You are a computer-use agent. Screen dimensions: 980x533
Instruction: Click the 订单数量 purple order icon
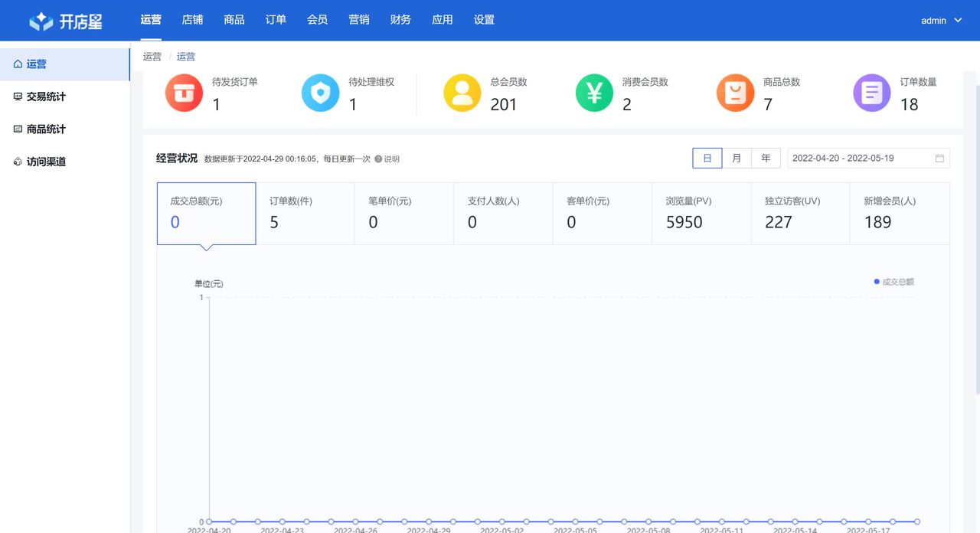(x=871, y=92)
